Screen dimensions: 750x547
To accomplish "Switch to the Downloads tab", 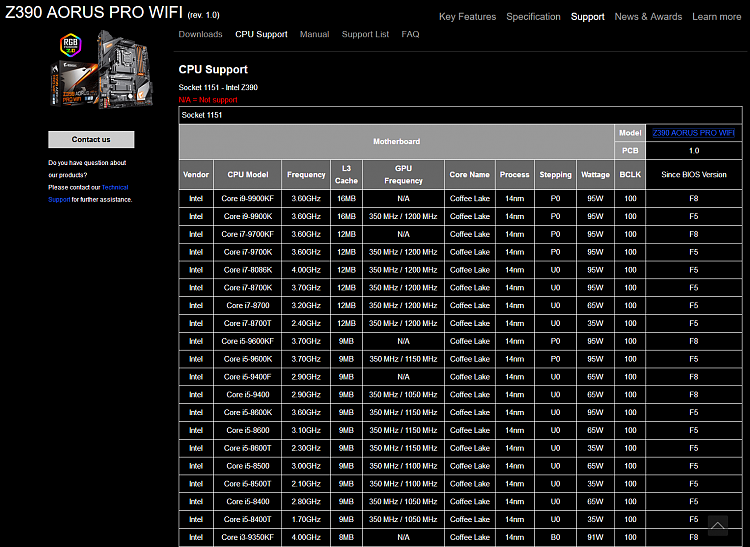I will pos(200,35).
